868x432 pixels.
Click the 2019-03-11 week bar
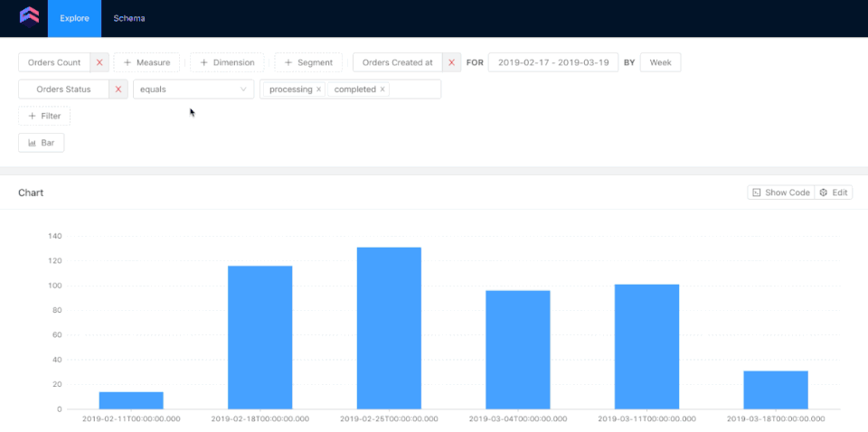(647, 347)
